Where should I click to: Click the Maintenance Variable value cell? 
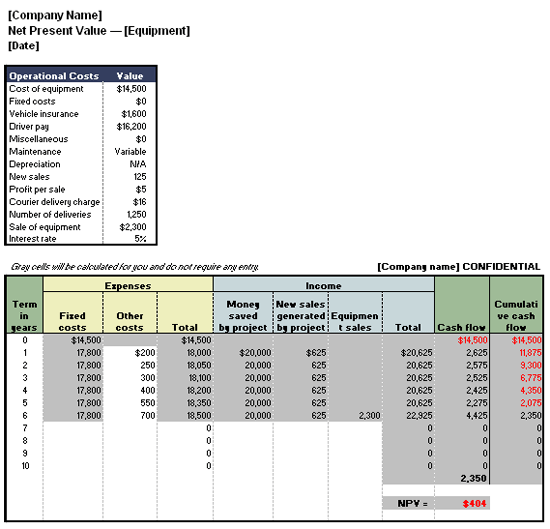tap(130, 152)
